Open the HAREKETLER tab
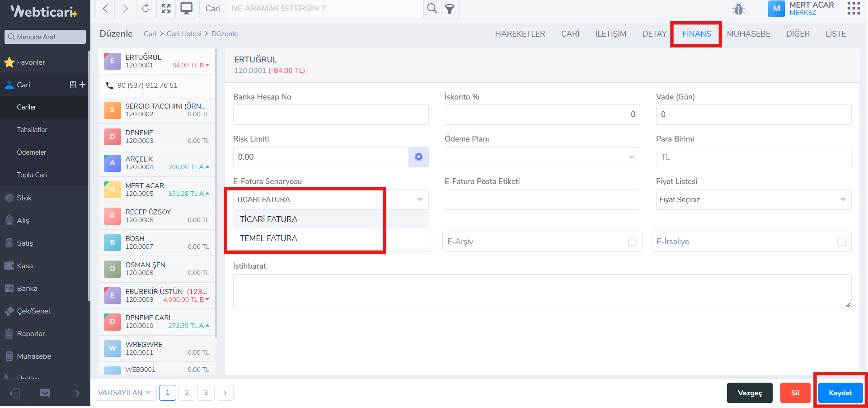The width and height of the screenshot is (868, 408). (x=520, y=34)
